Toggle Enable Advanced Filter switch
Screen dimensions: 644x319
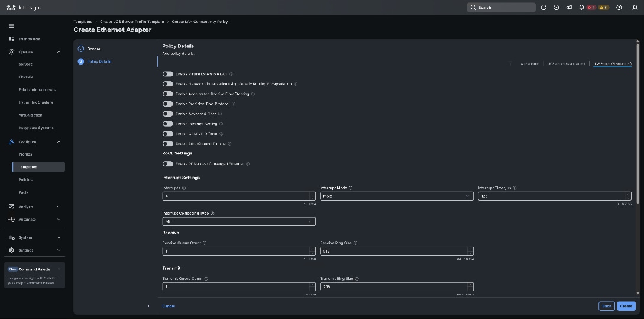167,114
